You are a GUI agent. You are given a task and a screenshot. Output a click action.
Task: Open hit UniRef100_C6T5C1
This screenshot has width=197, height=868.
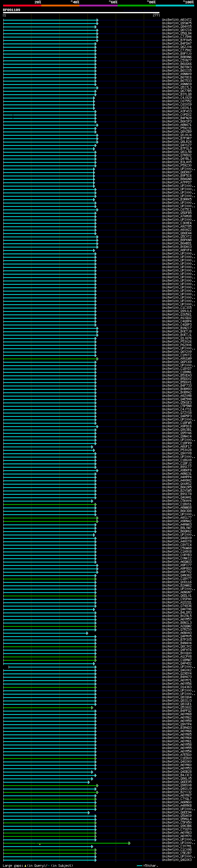coord(177,210)
